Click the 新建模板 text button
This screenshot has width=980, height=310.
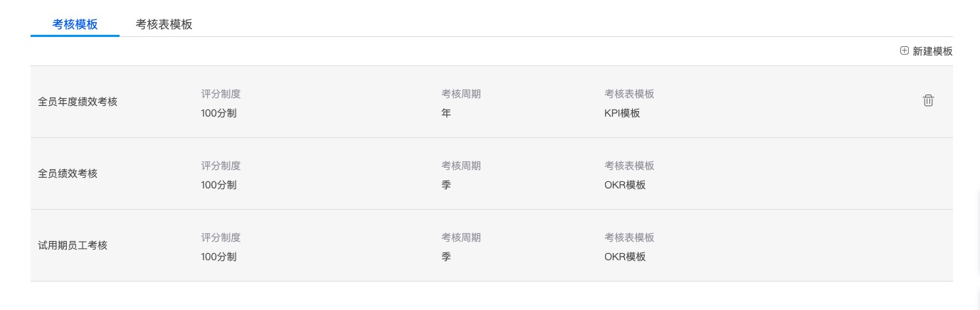click(932, 51)
